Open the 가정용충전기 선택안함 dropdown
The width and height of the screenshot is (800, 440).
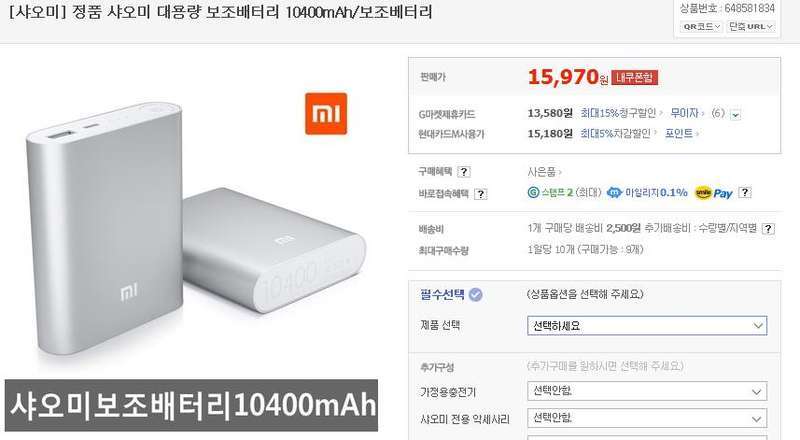pyautogui.click(x=647, y=392)
